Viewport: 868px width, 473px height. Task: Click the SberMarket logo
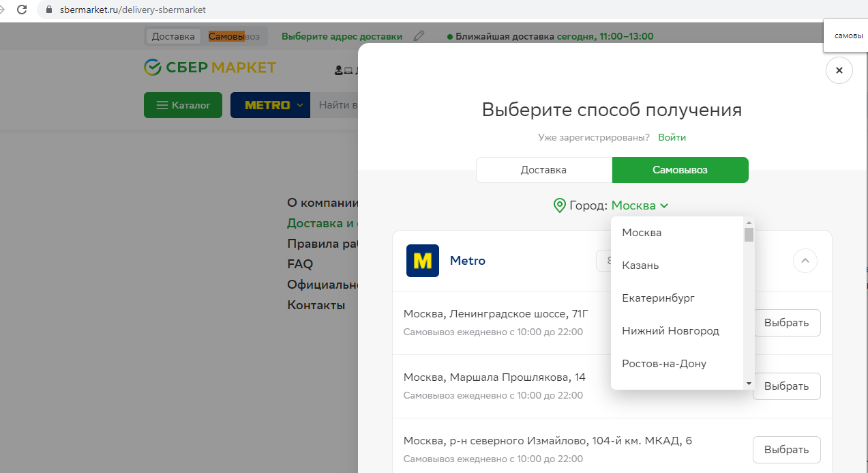[210, 67]
